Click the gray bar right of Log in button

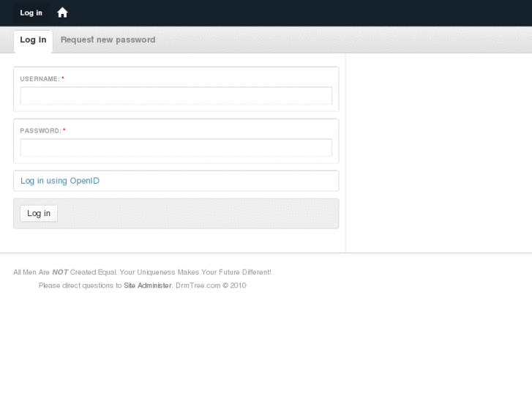[198, 214]
